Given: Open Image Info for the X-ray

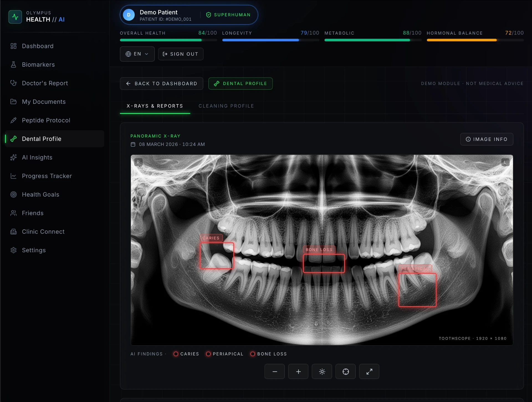Looking at the screenshot, I should click(x=487, y=139).
